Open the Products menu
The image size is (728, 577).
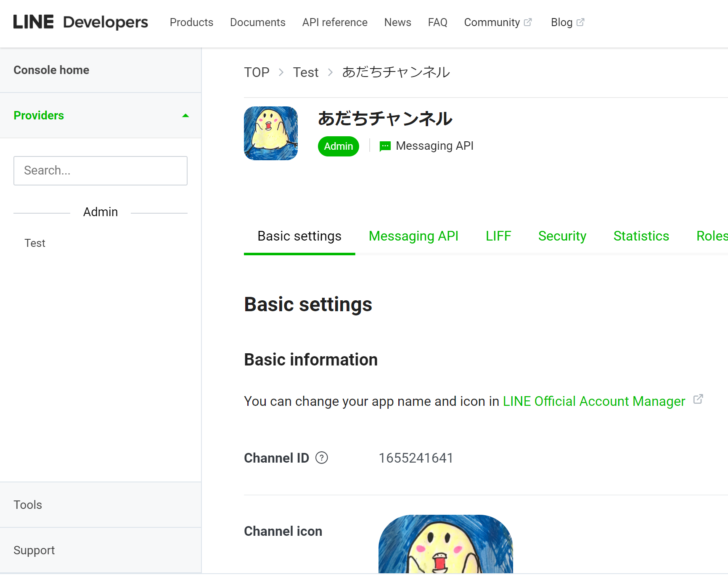pyautogui.click(x=191, y=22)
